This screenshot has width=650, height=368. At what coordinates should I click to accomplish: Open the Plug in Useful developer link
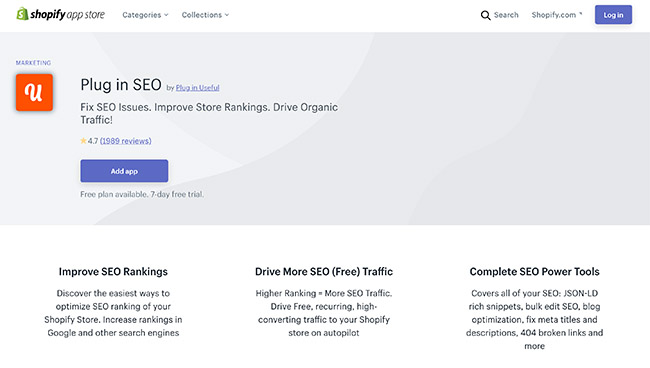pos(197,88)
